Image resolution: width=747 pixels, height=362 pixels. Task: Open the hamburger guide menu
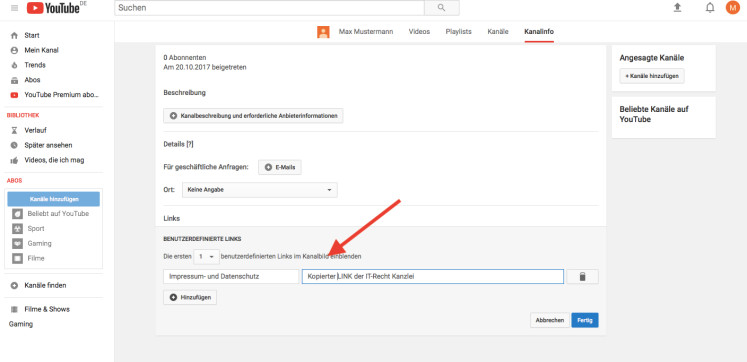(x=14, y=8)
